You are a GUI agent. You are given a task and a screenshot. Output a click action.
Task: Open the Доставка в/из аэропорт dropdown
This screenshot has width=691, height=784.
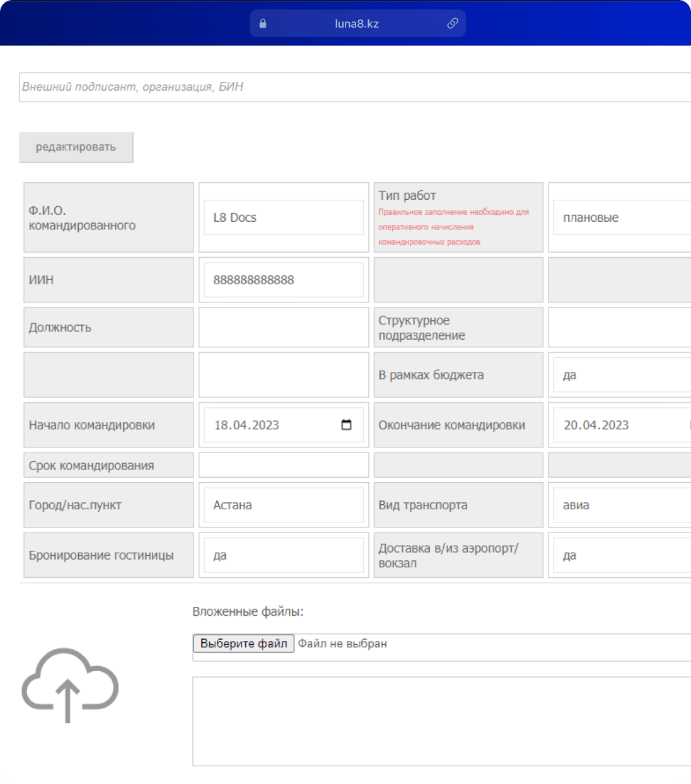(x=622, y=555)
